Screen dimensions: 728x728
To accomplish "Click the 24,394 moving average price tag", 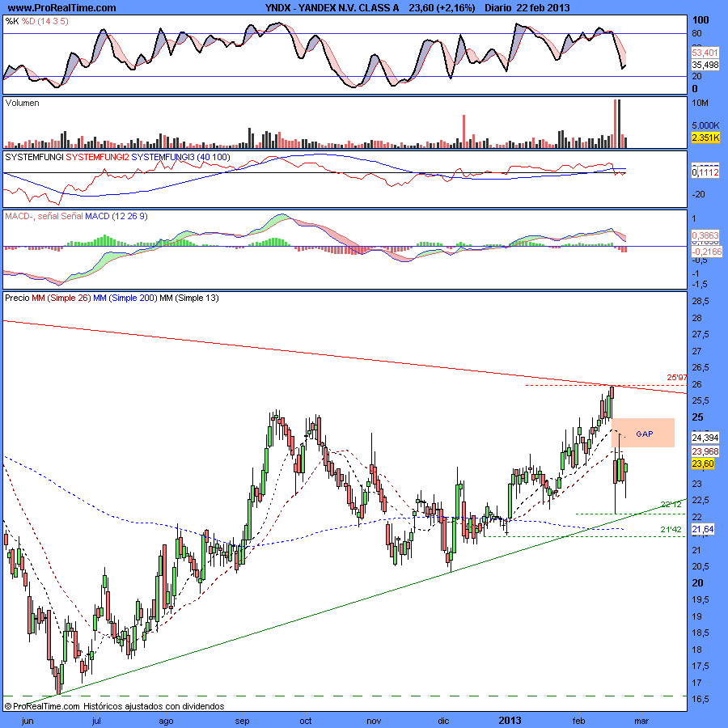I will click(705, 438).
